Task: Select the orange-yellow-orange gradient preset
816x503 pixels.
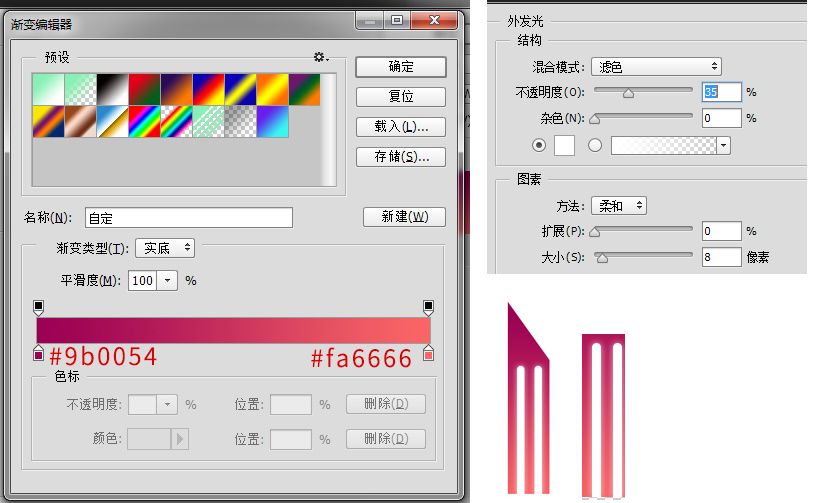Action: (x=272, y=89)
